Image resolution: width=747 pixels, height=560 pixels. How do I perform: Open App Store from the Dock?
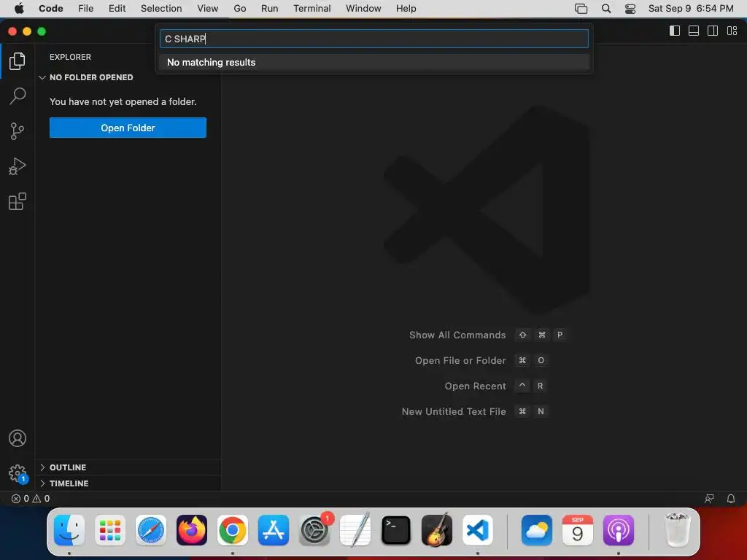tap(274, 530)
